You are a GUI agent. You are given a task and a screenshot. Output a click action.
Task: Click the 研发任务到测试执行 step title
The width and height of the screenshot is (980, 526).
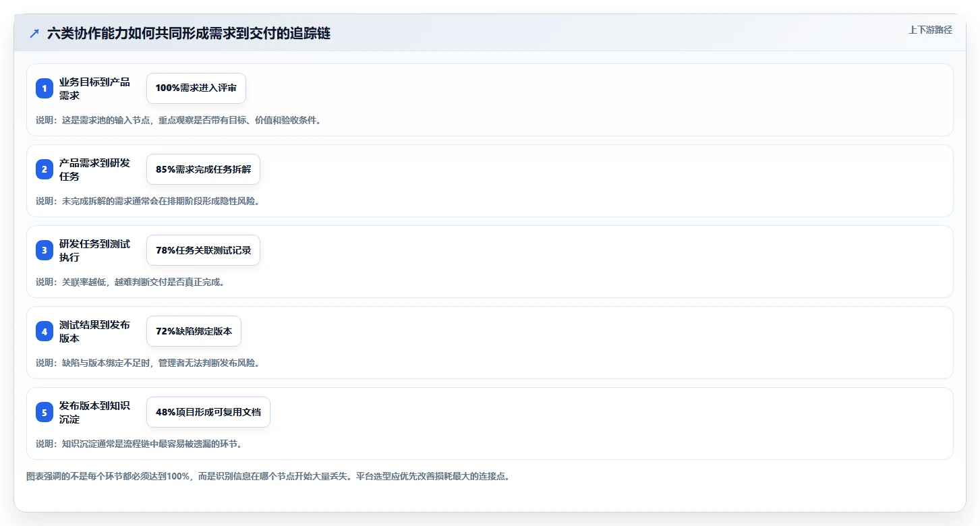94,250
